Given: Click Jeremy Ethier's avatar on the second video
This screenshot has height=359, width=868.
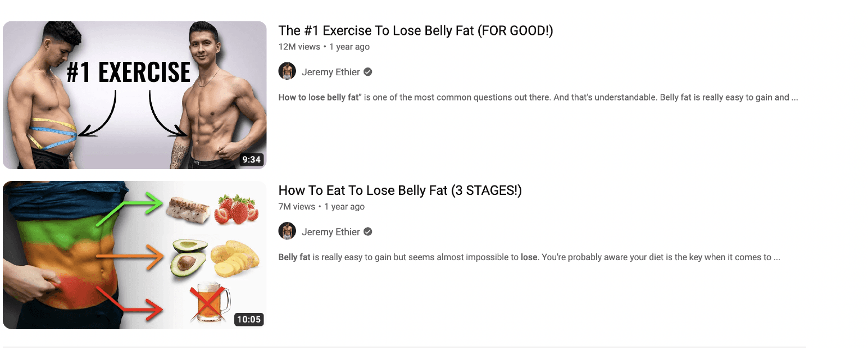Looking at the screenshot, I should coord(287,231).
